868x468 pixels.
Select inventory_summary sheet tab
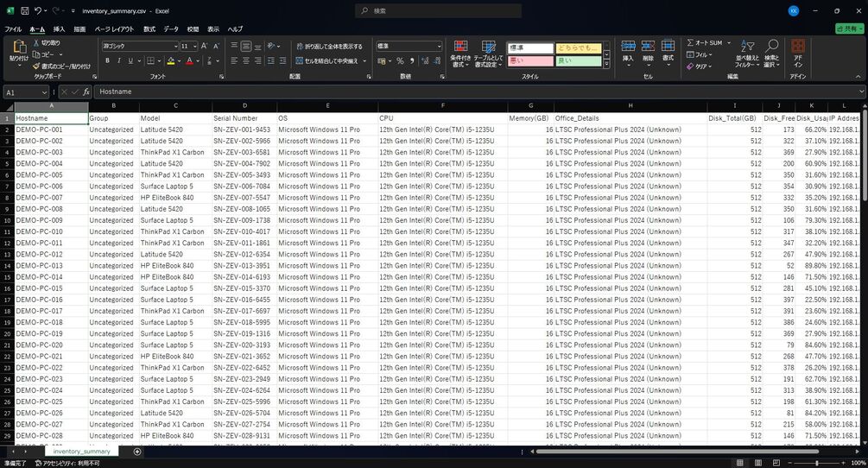pyautogui.click(x=81, y=452)
